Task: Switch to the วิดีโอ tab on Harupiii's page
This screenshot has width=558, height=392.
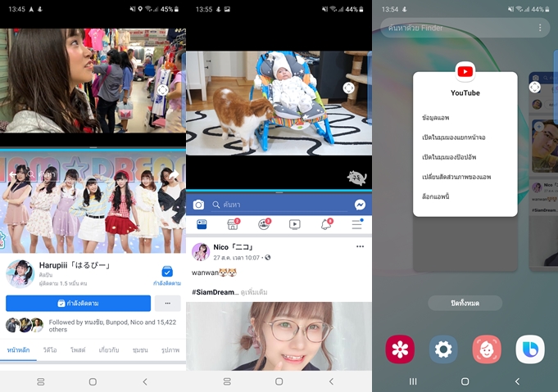Action: 50,349
